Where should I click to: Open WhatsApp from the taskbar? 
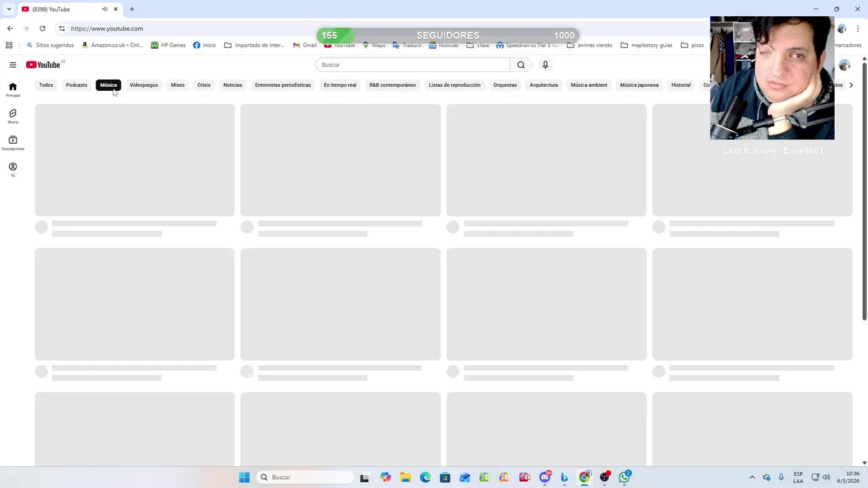click(x=625, y=477)
